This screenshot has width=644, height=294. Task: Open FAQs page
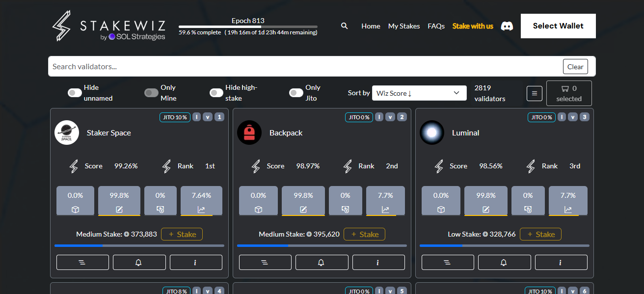click(436, 26)
